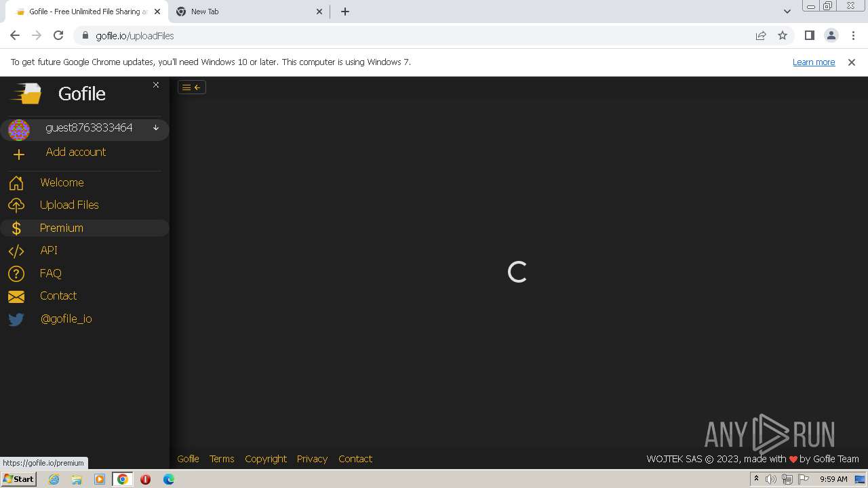868x488 pixels.
Task: Launch Internet Explorer from taskbar
Action: pos(54,479)
